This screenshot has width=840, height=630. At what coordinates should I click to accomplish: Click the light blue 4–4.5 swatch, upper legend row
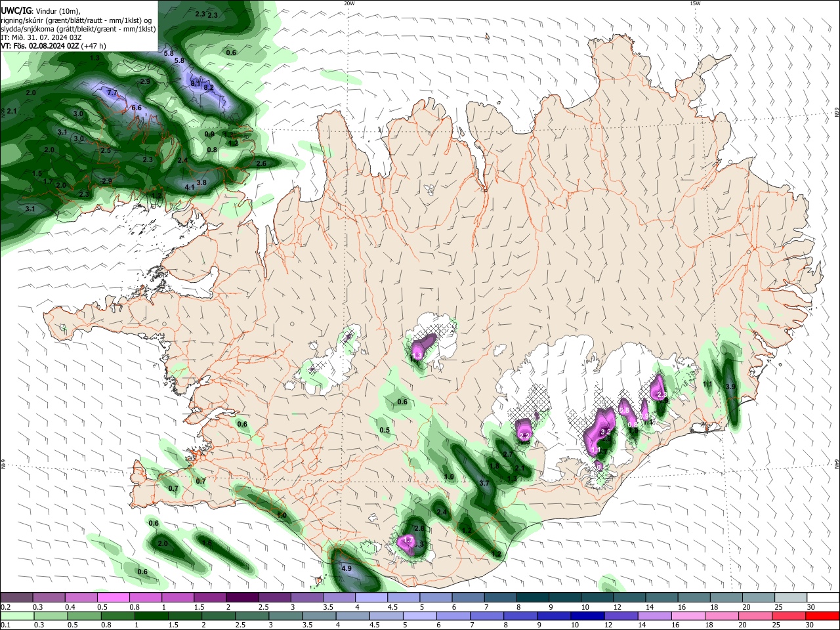(370, 598)
